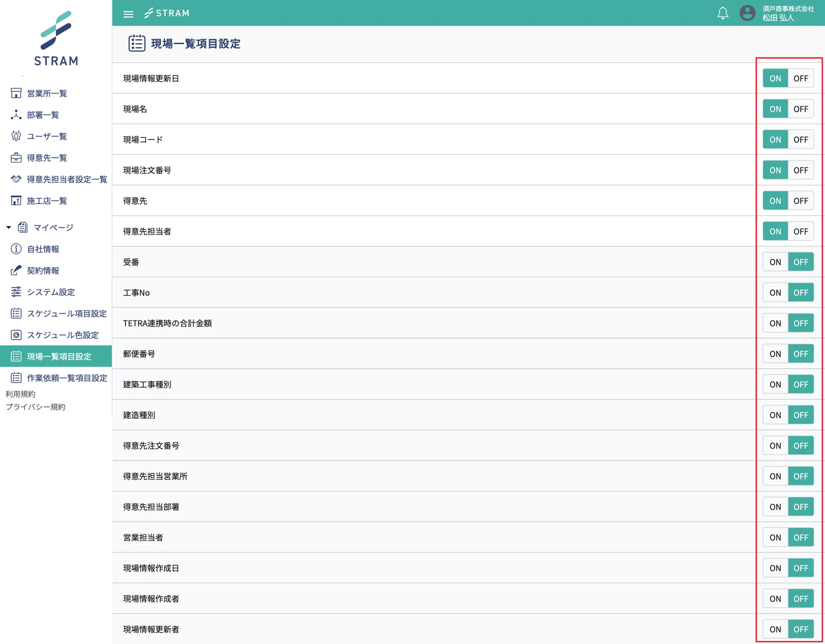825x644 pixels.
Task: Click the 契約情報 pen icon
Action: pyautogui.click(x=16, y=270)
